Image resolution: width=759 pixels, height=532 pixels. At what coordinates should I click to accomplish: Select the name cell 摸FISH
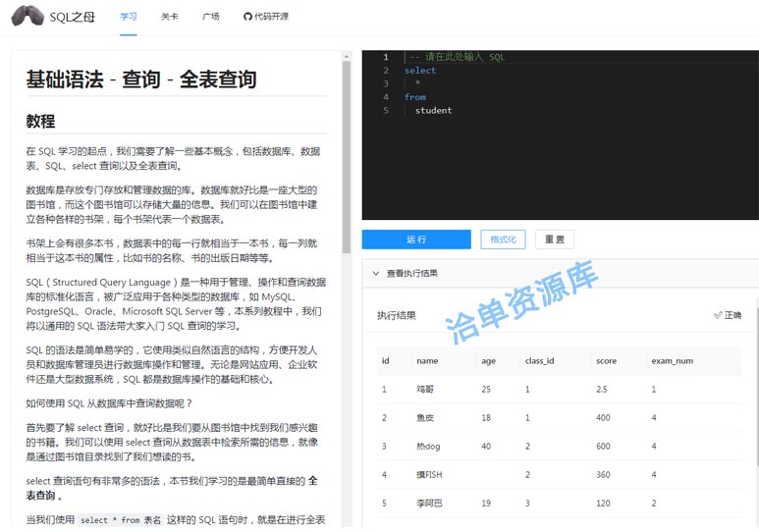[429, 474]
